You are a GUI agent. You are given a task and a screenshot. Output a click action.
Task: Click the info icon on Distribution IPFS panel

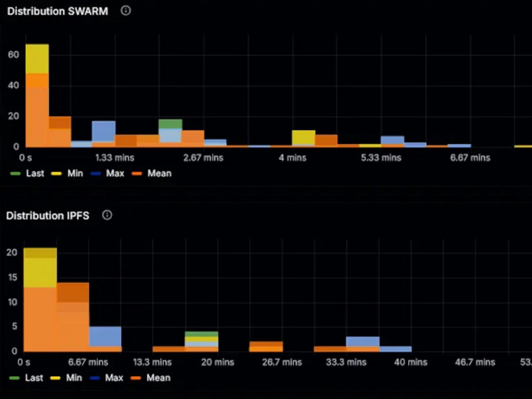tap(107, 215)
